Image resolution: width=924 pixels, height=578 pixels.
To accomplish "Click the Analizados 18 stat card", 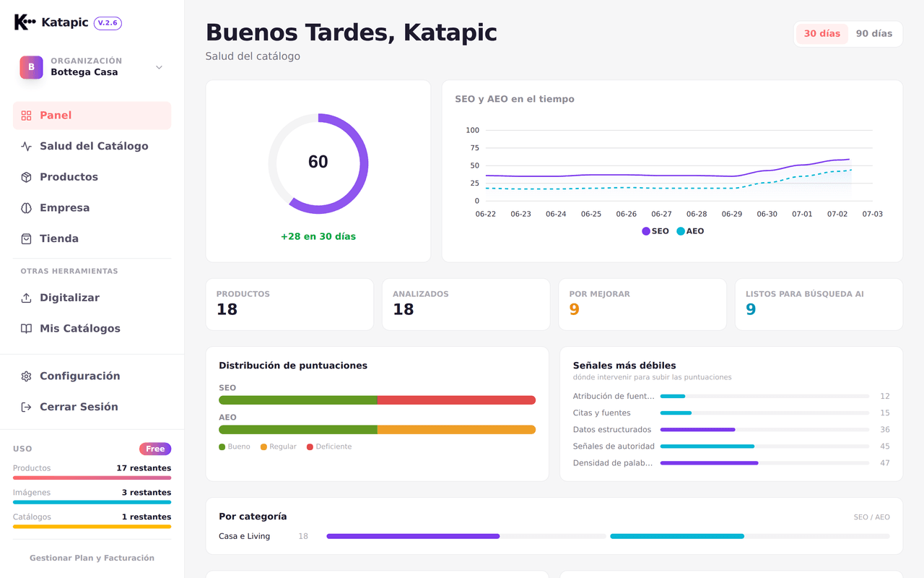I will [x=466, y=305].
